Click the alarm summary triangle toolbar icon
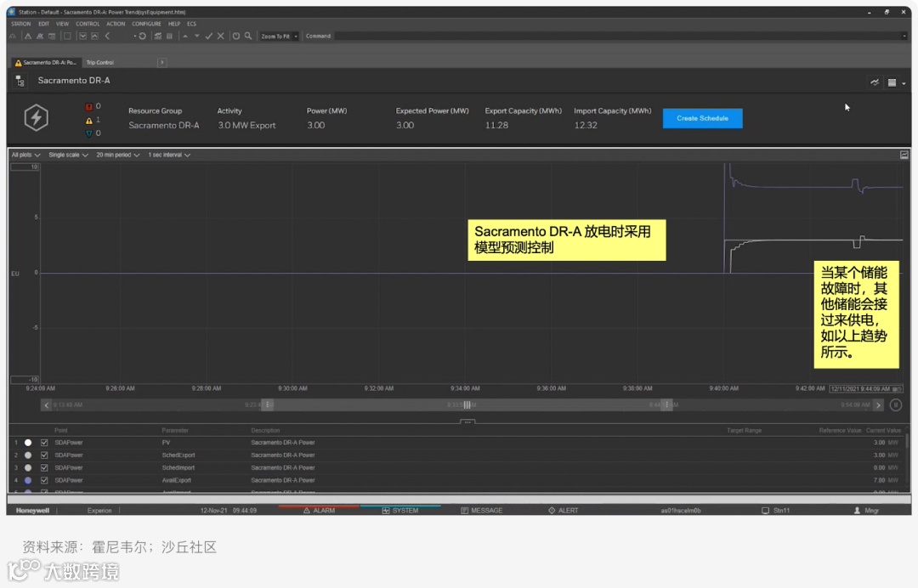The image size is (918, 588). pyautogui.click(x=27, y=37)
